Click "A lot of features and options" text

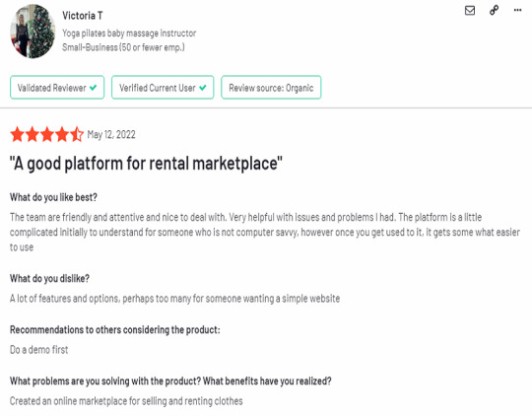174,299
